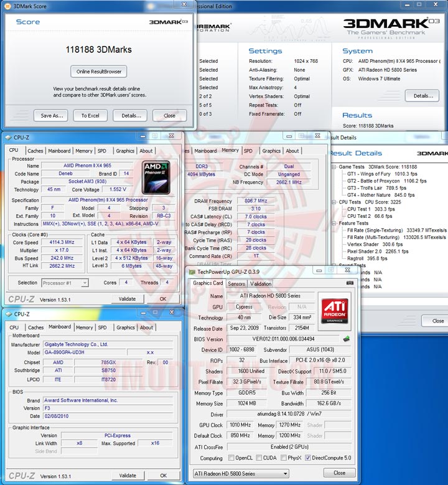Click OK in the bottom CPU-Z window
448x485 pixels.
pyautogui.click(x=163, y=476)
